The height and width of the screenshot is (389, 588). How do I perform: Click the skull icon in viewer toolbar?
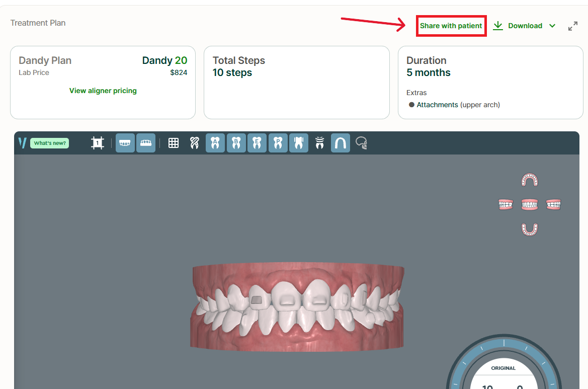point(361,143)
